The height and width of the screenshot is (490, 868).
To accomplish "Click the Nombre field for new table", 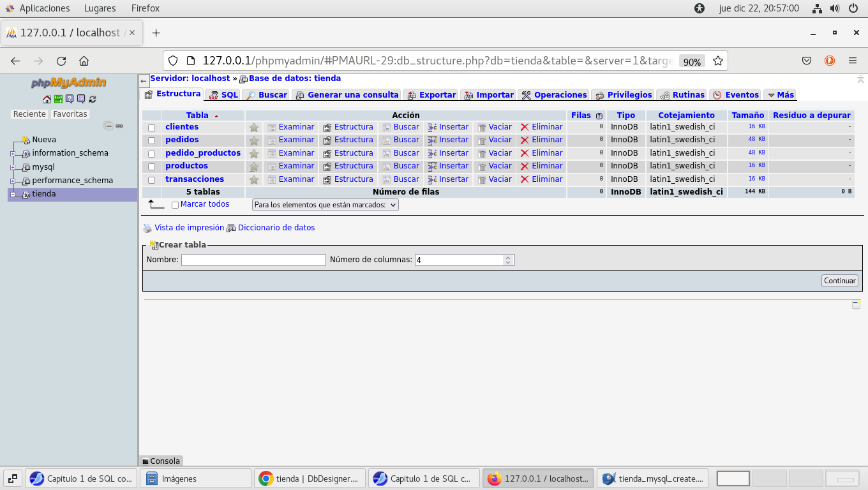I will tap(253, 260).
